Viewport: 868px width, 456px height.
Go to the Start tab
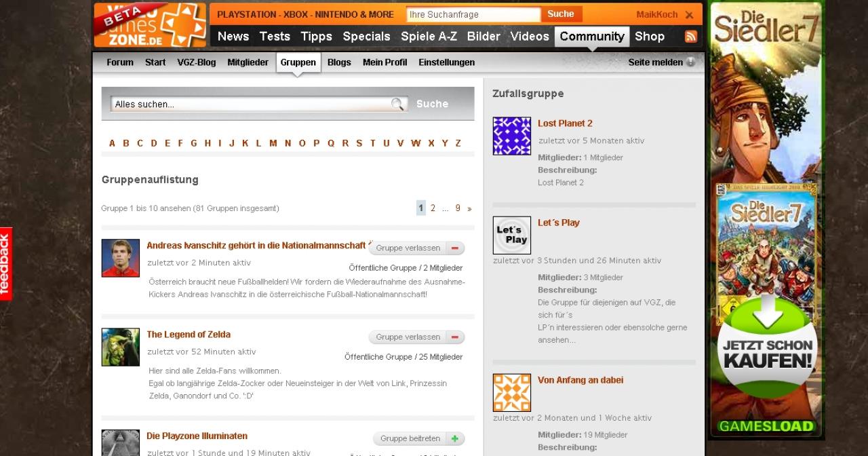point(155,62)
